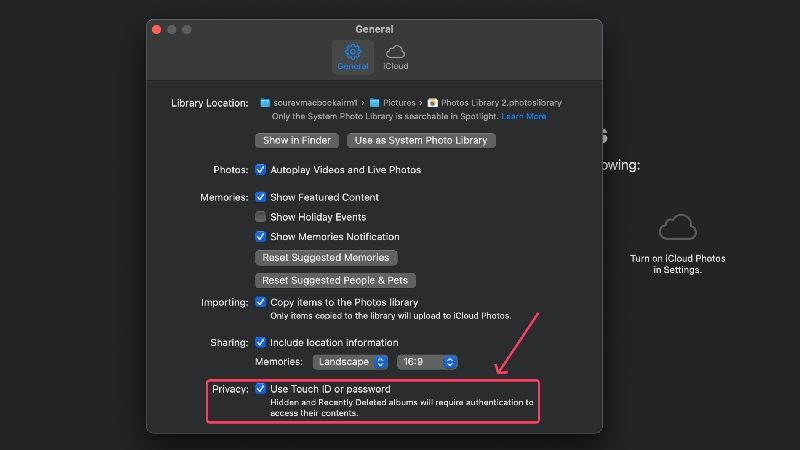Click 'Photos Library 2.photoslibrary' path text

tap(501, 103)
